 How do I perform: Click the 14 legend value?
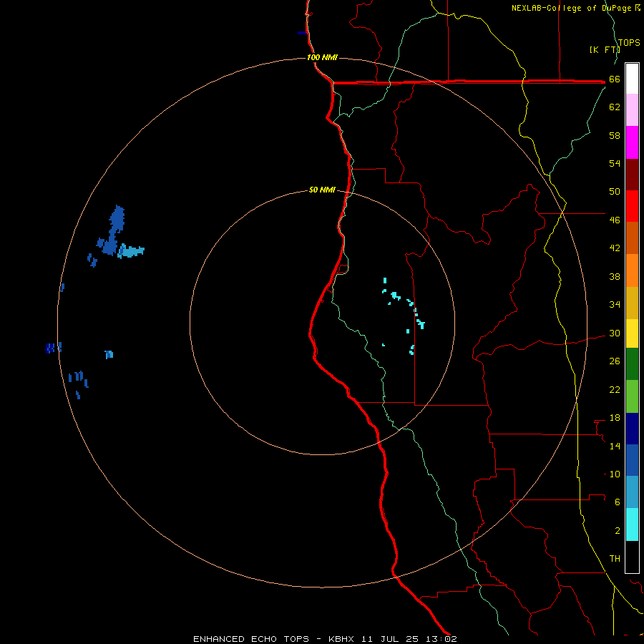point(615,446)
